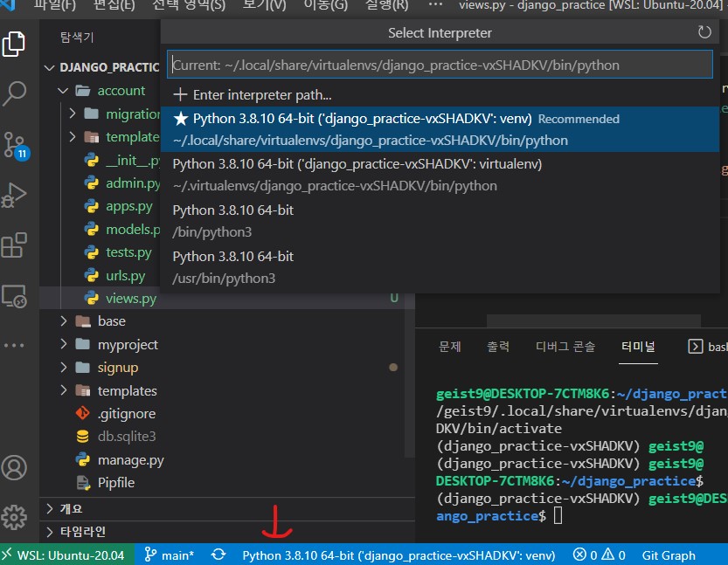Open the Manage gear menu

pyautogui.click(x=14, y=517)
